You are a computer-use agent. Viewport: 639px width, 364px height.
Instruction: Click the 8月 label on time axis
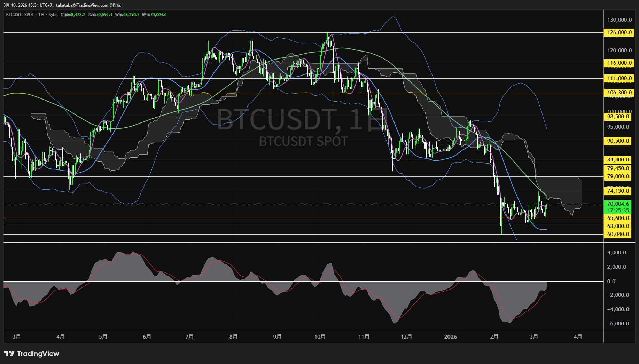click(233, 337)
